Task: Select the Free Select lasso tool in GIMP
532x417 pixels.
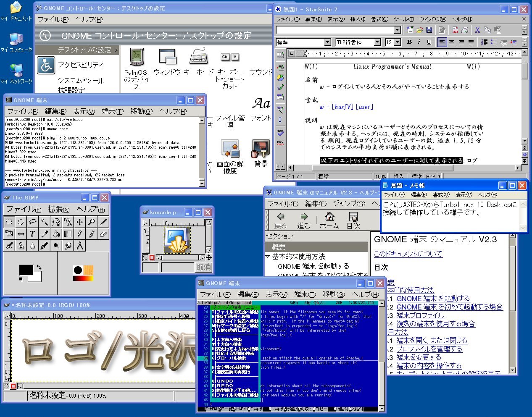Action: (32, 222)
